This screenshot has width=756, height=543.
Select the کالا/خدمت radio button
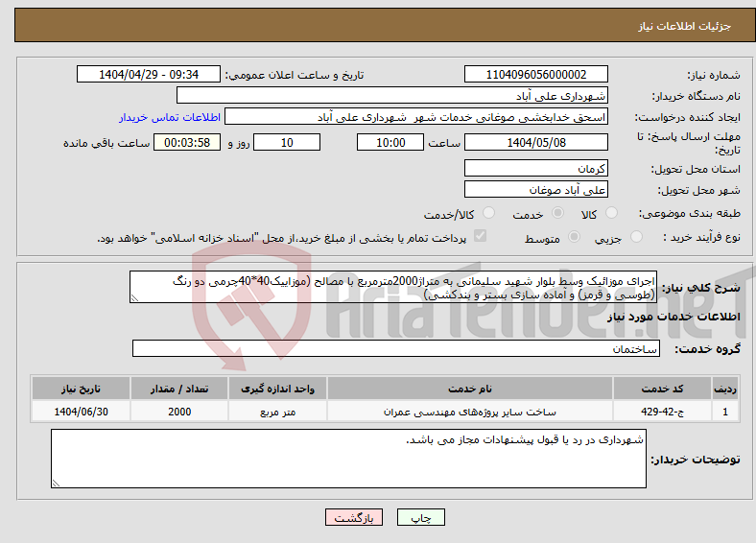pos(488,213)
